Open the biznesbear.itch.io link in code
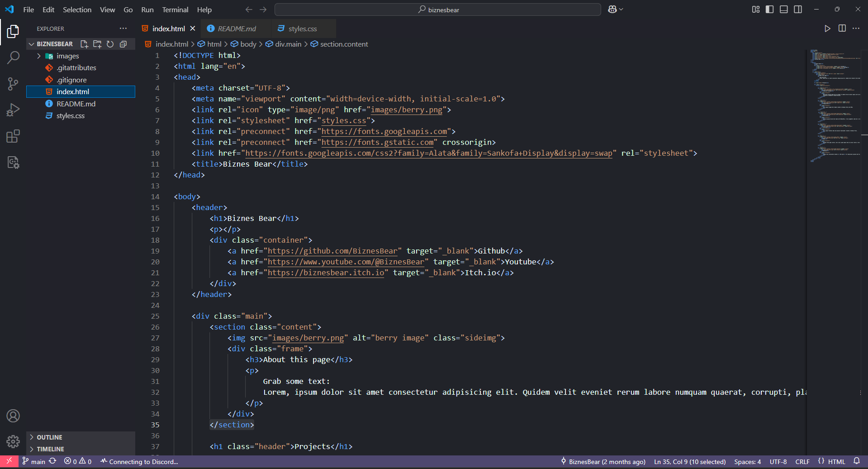Screen dimensions: 868x469 pyautogui.click(x=326, y=273)
